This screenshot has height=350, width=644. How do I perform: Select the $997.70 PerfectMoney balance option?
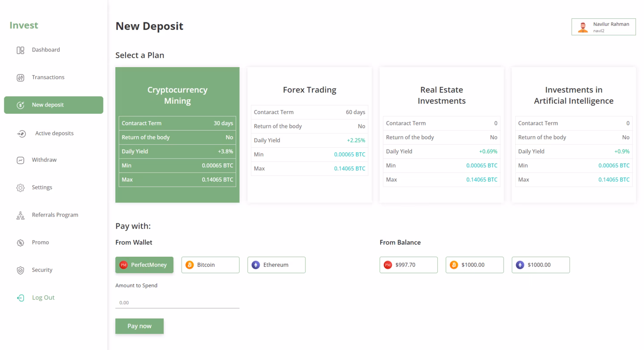[x=408, y=265]
